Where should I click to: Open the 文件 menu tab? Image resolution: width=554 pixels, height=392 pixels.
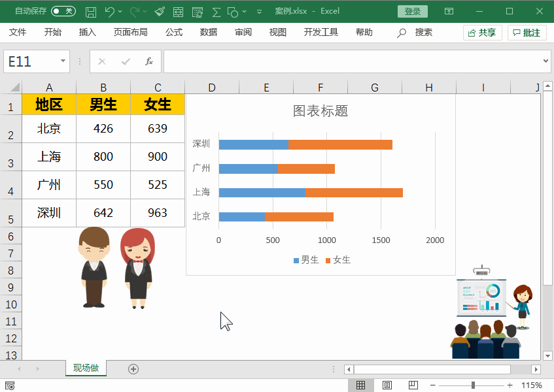tap(17, 33)
